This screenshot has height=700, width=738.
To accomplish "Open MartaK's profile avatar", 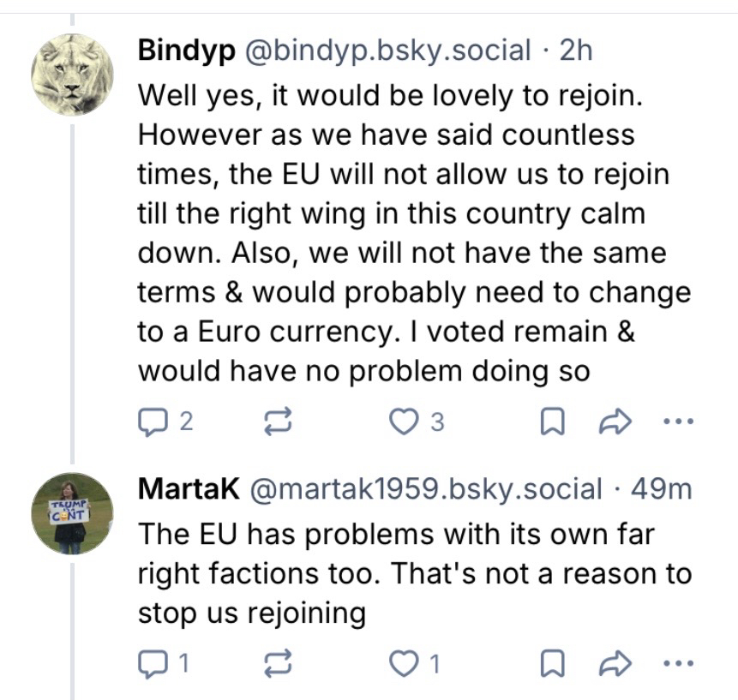I will (x=72, y=513).
